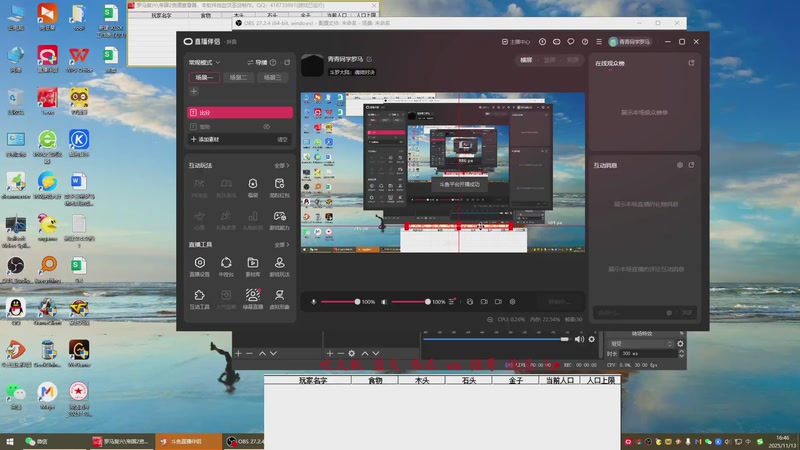Viewport: 800px width, 450px height.
Task: Adjust the microphone volume slider
Action: 340,302
